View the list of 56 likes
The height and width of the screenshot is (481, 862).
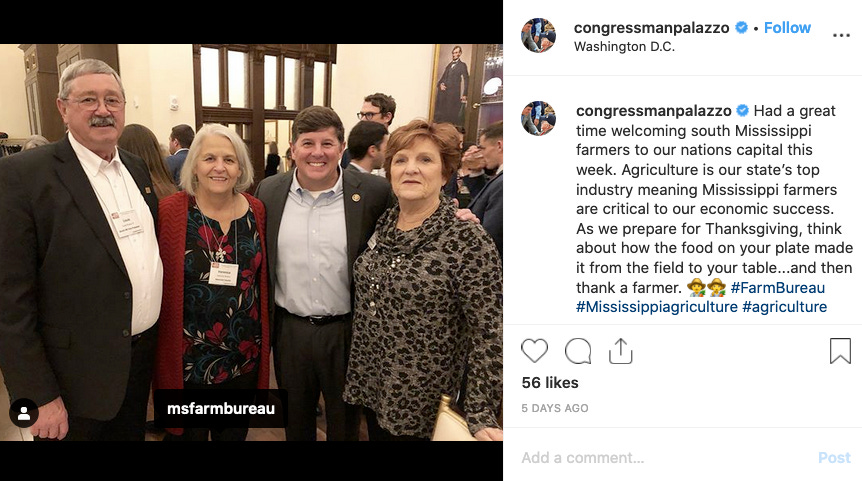click(x=550, y=383)
